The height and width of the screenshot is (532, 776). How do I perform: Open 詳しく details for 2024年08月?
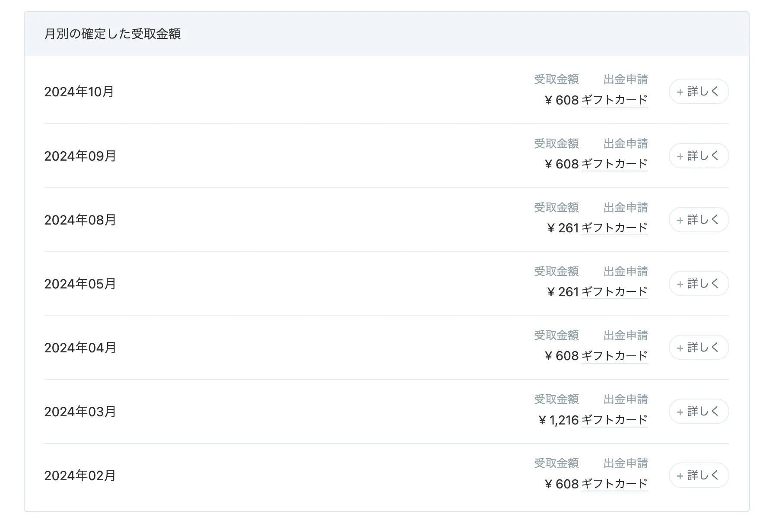point(698,219)
